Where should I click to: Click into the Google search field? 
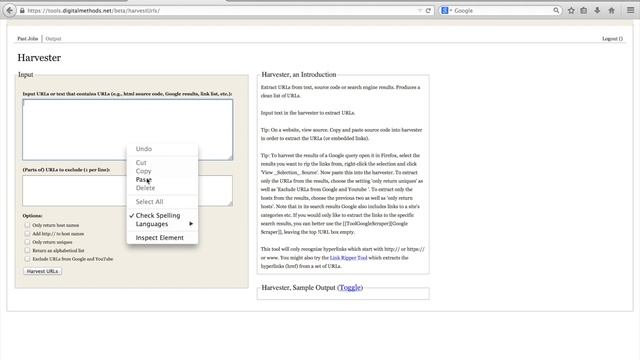pos(501,11)
